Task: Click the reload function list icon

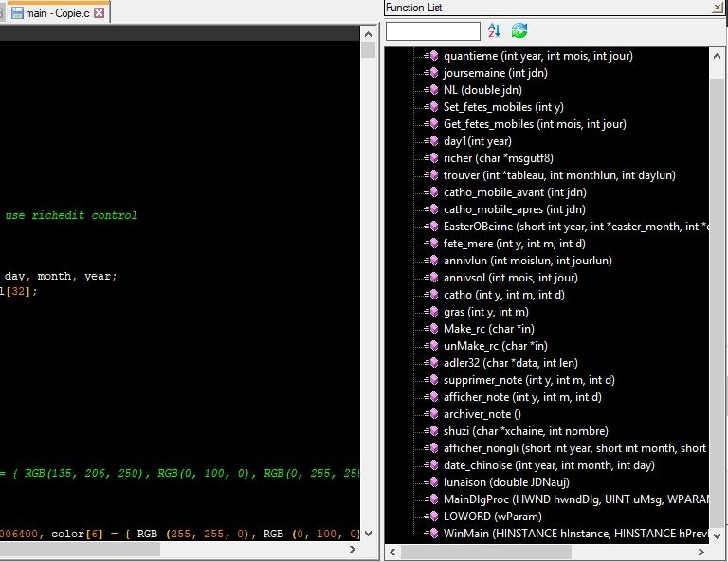Action: click(519, 31)
